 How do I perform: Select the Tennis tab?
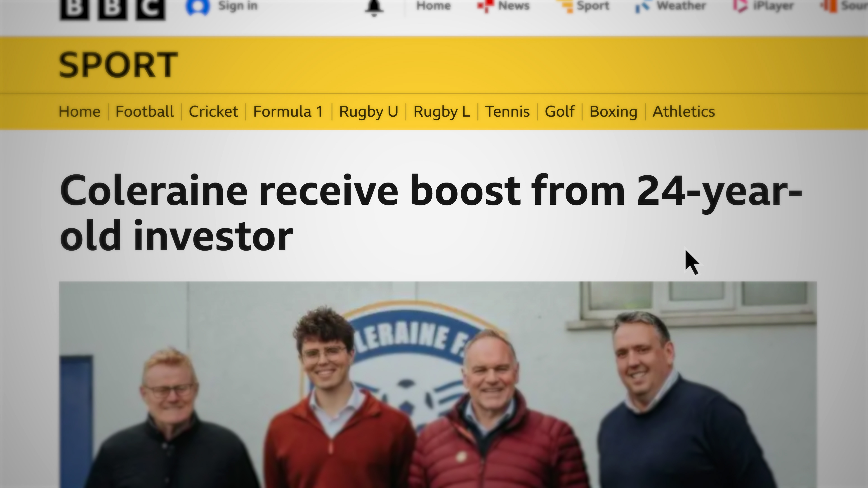click(x=507, y=111)
